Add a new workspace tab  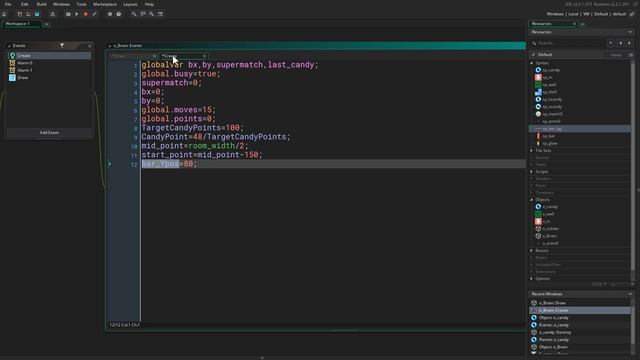tap(47, 24)
